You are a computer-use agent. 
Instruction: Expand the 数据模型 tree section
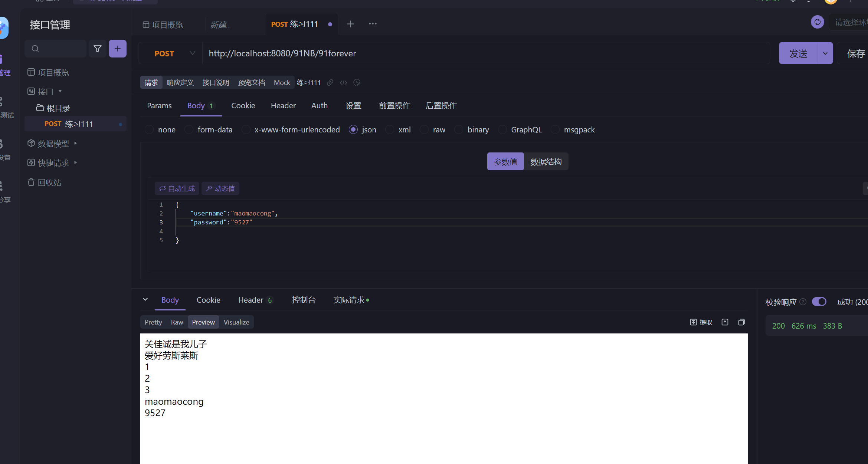pos(53,144)
